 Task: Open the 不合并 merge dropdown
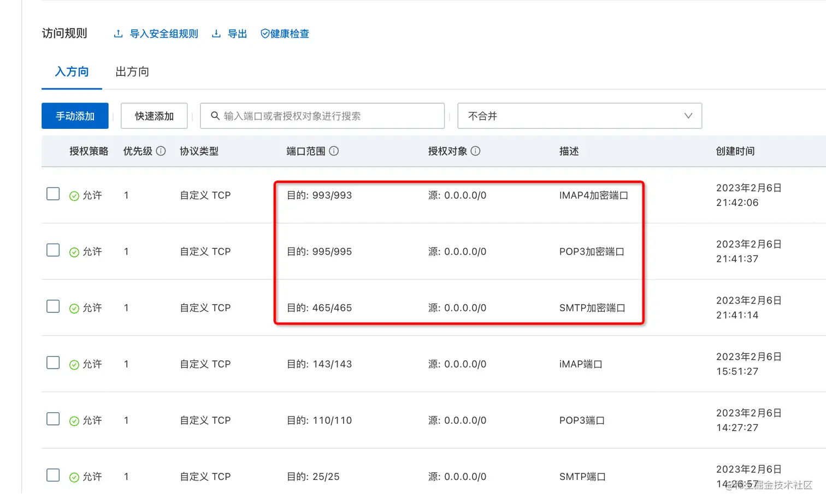point(580,116)
